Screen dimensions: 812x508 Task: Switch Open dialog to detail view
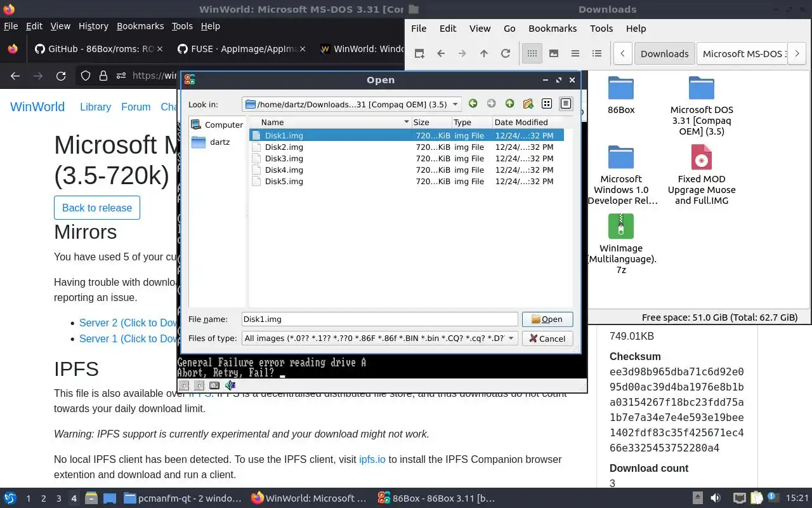566,104
